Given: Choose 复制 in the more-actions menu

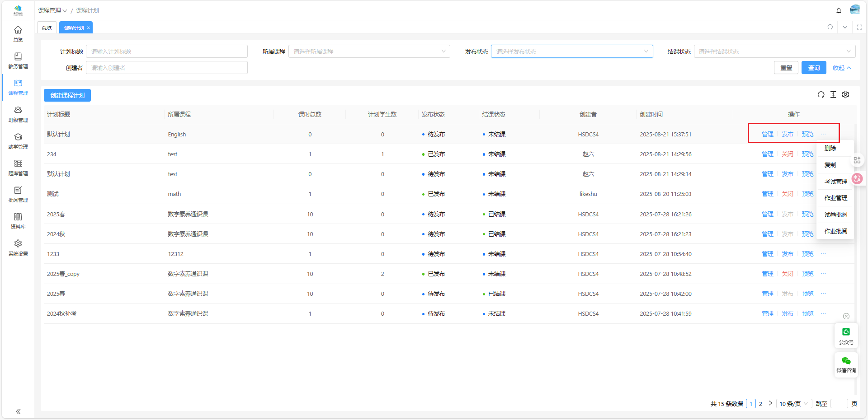Looking at the screenshot, I should 830,165.
